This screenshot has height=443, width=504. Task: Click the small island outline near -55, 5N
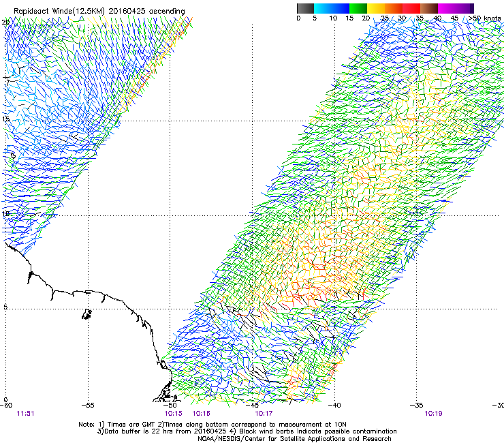tap(86, 314)
